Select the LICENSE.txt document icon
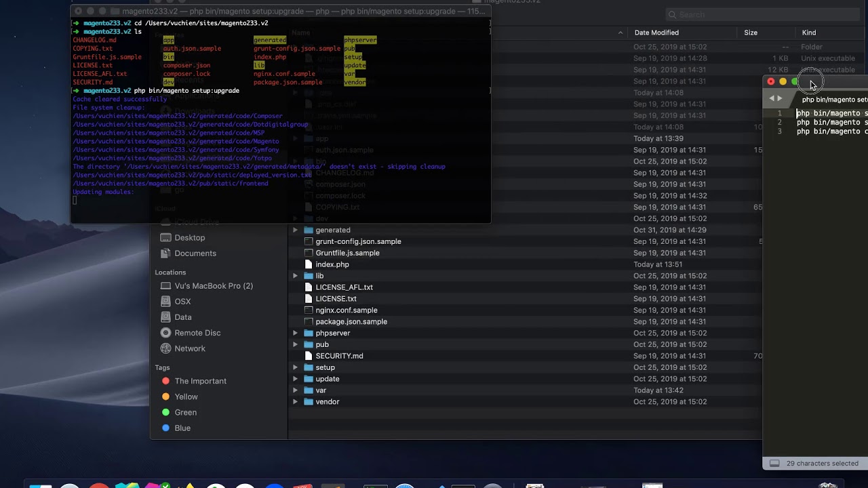 pyautogui.click(x=309, y=299)
